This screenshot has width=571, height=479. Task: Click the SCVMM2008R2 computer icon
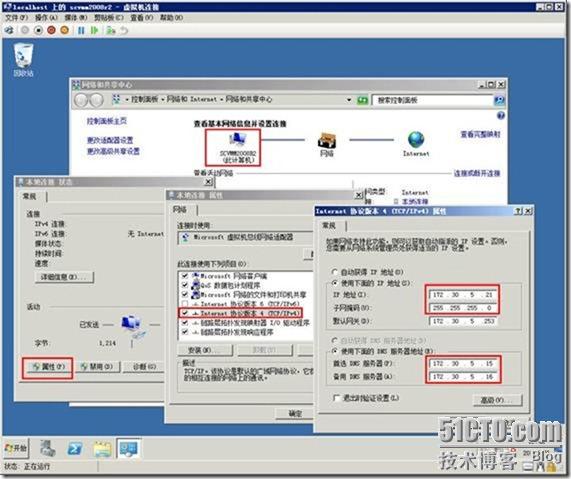click(x=238, y=139)
